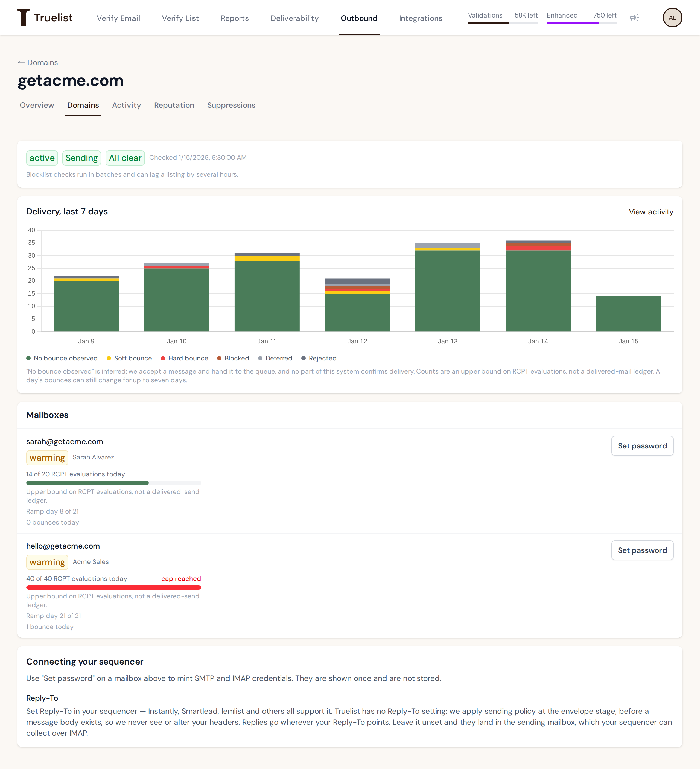
Task: Open the Deliverability nav item
Action: [294, 18]
